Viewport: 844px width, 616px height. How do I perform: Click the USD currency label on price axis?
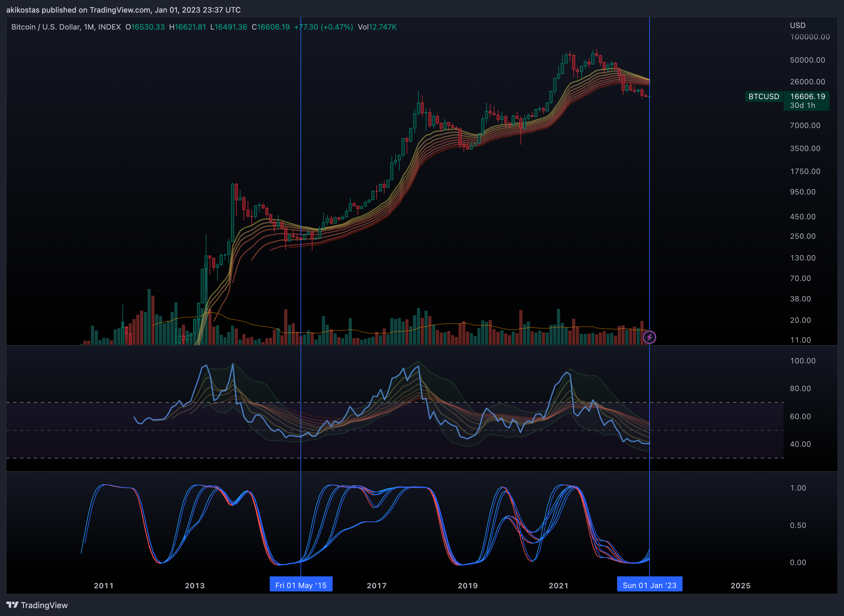click(x=798, y=25)
